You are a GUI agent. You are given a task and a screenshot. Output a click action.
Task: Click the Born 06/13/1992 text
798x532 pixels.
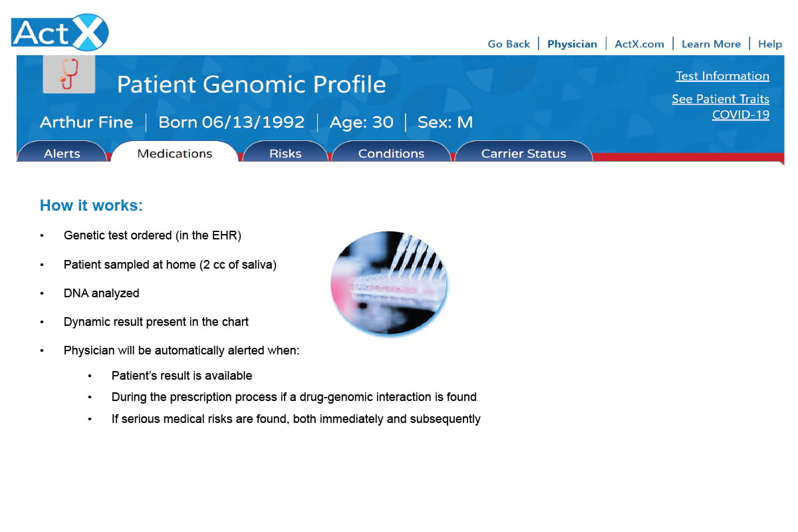click(x=231, y=122)
